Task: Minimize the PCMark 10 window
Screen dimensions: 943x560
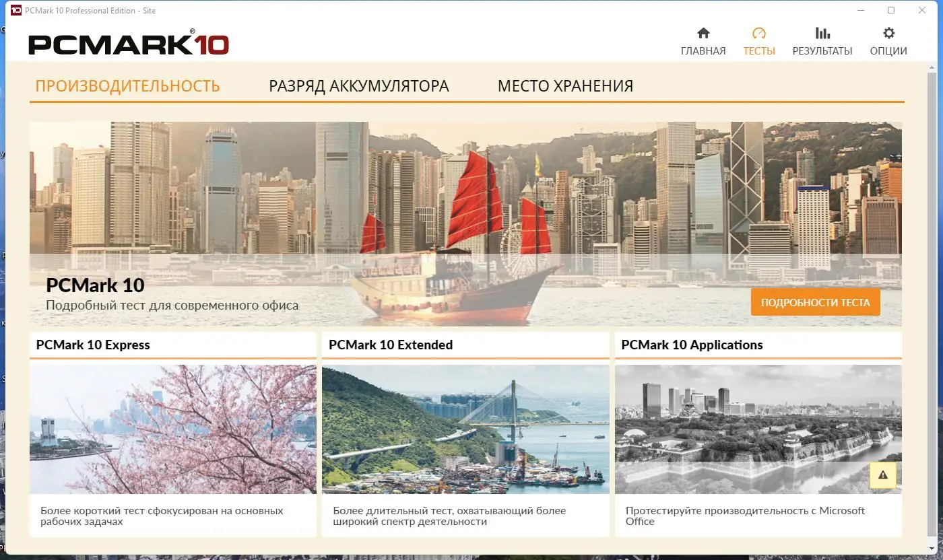Action: coord(861,10)
